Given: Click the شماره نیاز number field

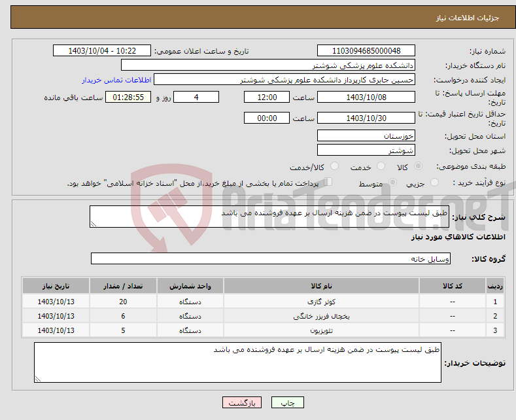Looking at the screenshot, I should coord(366,50).
